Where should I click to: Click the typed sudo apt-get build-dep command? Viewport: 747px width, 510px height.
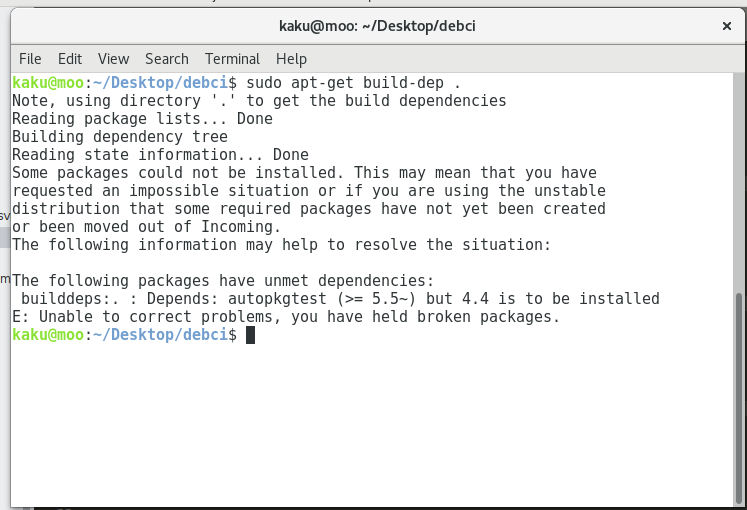[353, 82]
